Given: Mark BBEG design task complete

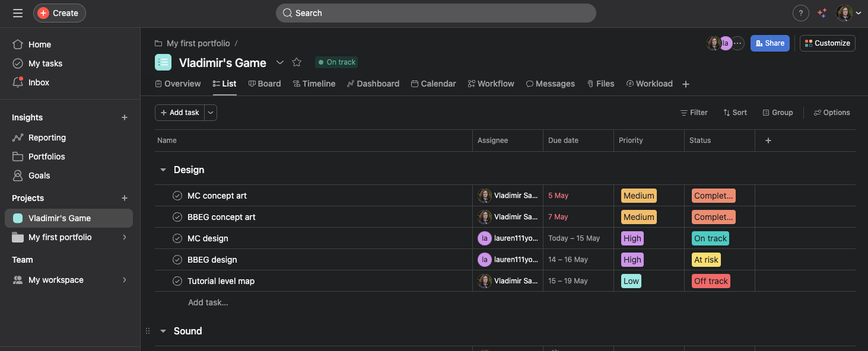Looking at the screenshot, I should (x=177, y=260).
